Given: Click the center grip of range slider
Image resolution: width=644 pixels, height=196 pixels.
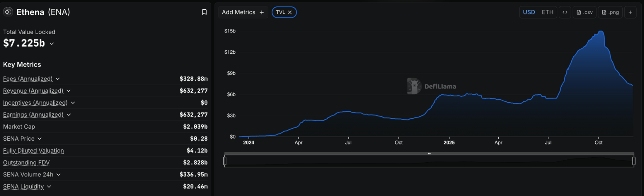Looking at the screenshot, I should [429, 153].
